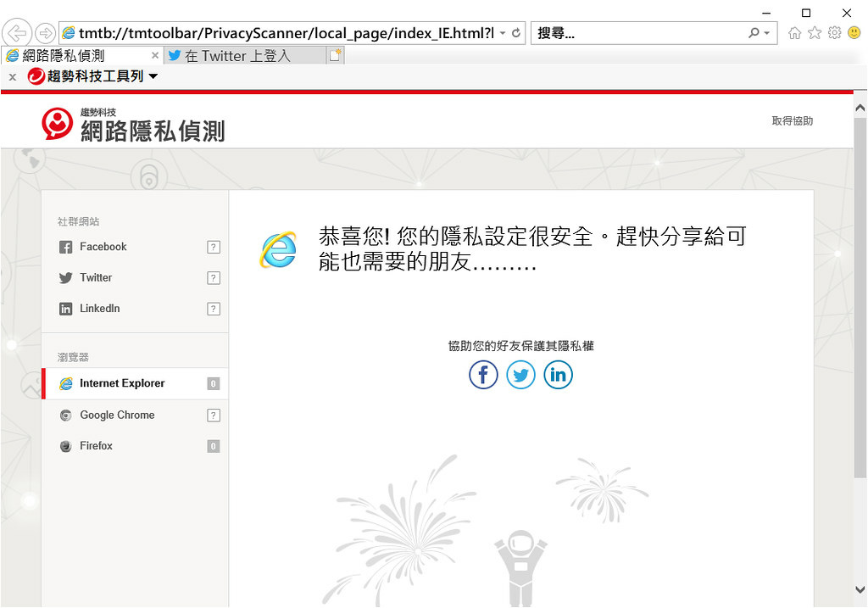Open the address bar history dropdown arrow
Screen dimensions: 868x608
coord(503,33)
